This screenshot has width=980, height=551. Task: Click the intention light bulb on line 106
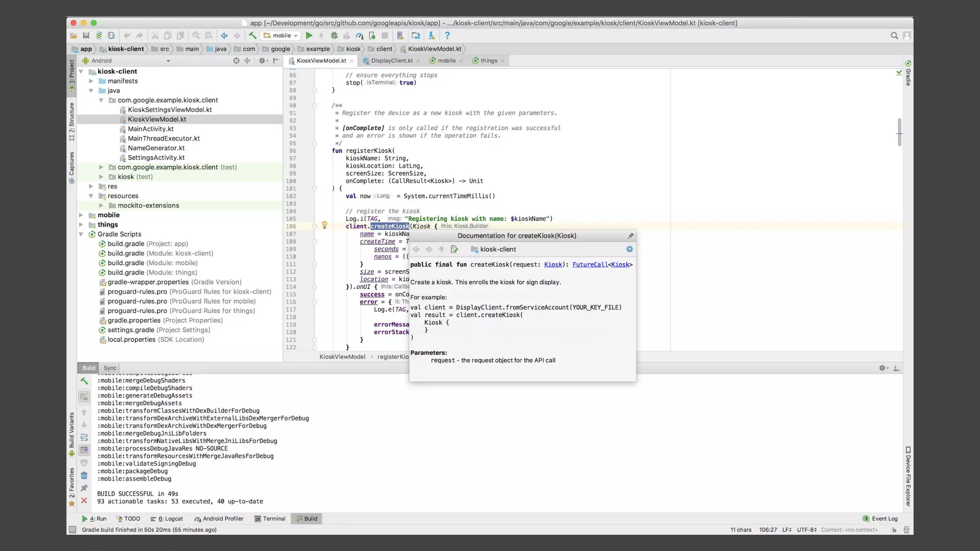coord(324,225)
